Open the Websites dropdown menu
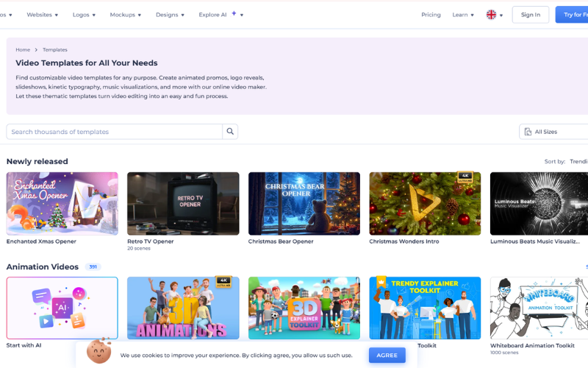The width and height of the screenshot is (588, 368). pyautogui.click(x=43, y=15)
